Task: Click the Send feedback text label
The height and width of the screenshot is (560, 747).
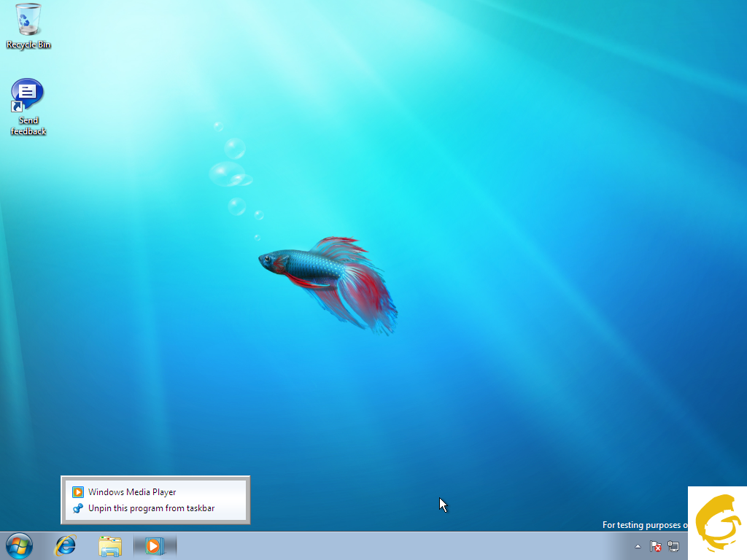Action: [x=28, y=126]
